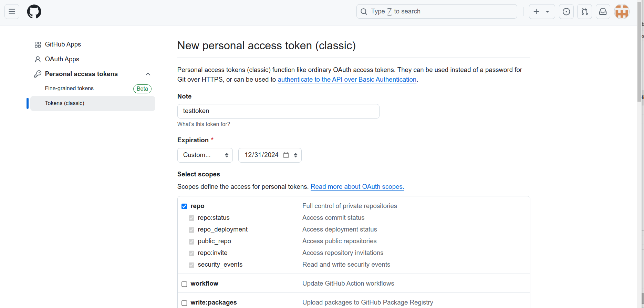Image resolution: width=644 pixels, height=308 pixels.
Task: Click the user profile avatar
Action: click(622, 12)
